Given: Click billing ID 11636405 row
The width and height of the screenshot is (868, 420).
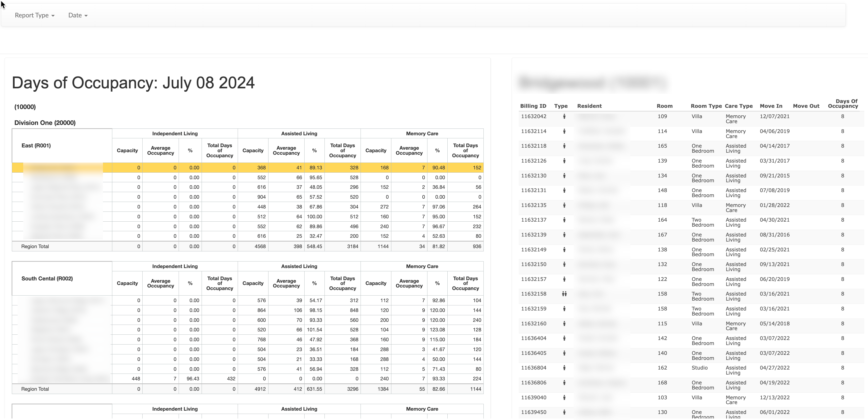Looking at the screenshot, I should [x=534, y=353].
